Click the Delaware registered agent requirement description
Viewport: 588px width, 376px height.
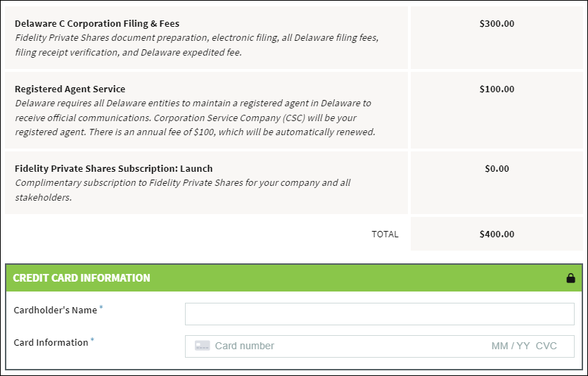click(x=195, y=118)
